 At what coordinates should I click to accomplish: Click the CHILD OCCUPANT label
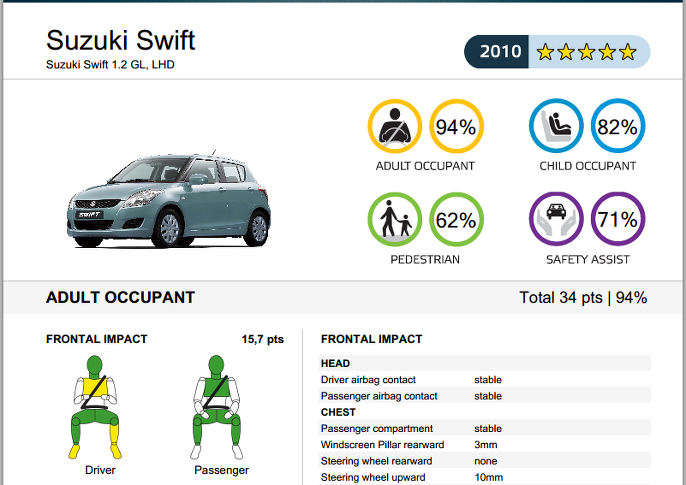click(x=588, y=166)
